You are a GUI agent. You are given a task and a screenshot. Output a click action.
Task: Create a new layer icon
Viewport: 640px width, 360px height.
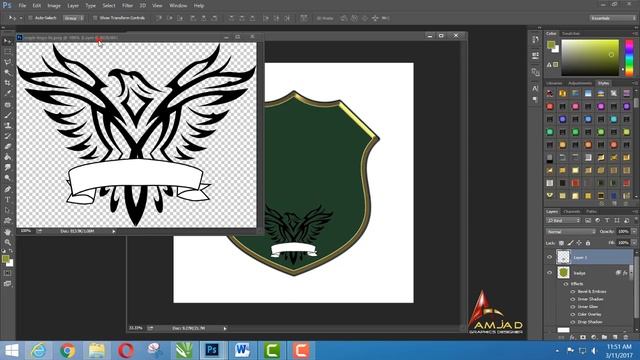coord(615,337)
